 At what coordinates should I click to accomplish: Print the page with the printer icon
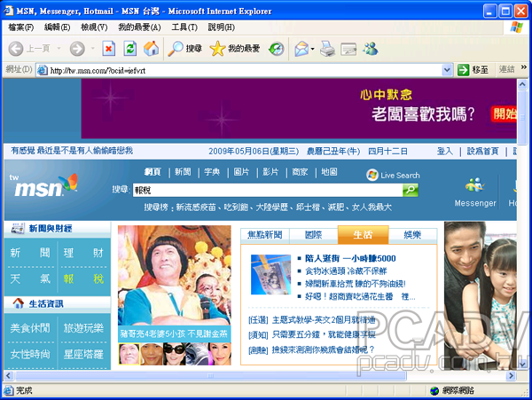pos(327,49)
